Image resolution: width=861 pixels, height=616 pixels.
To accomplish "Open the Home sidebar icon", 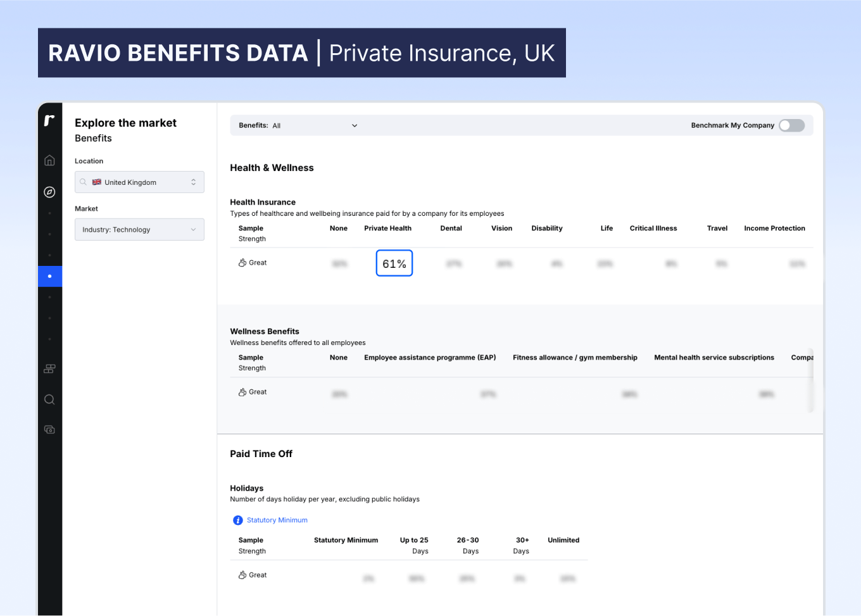I will pos(49,160).
